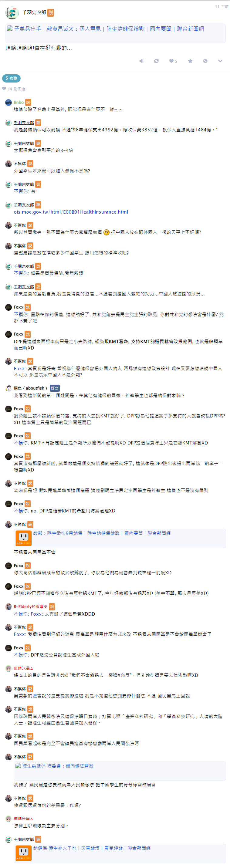This screenshot has width=230, height=868.
Task: Open the 子弟兵出手 news article link
Action: [x=109, y=29]
